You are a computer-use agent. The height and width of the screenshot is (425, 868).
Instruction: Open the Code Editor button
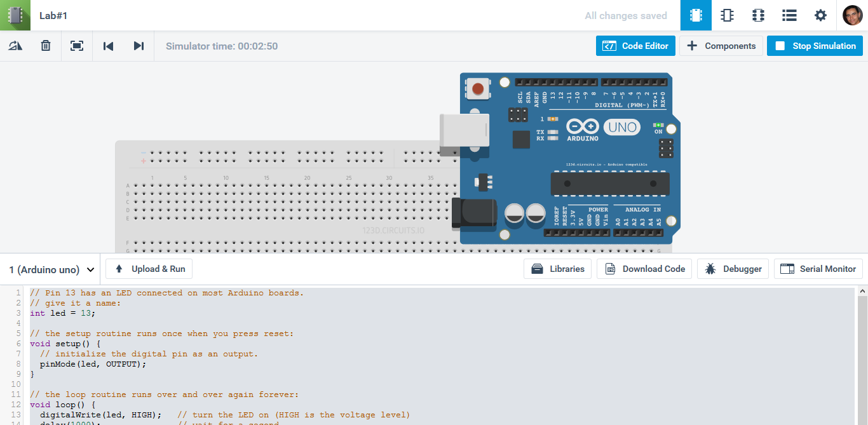pyautogui.click(x=635, y=46)
